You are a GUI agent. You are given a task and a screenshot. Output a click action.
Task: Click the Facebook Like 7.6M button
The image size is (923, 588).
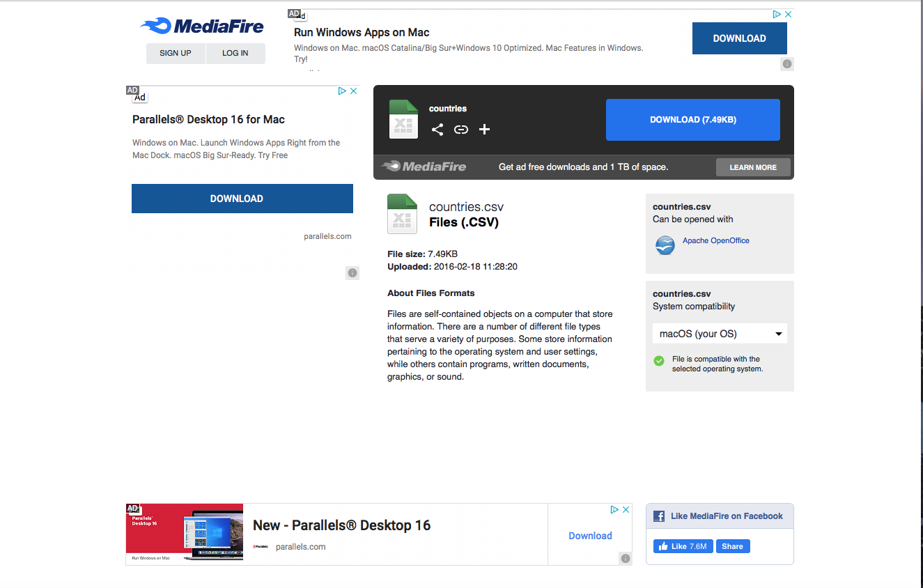click(x=683, y=546)
